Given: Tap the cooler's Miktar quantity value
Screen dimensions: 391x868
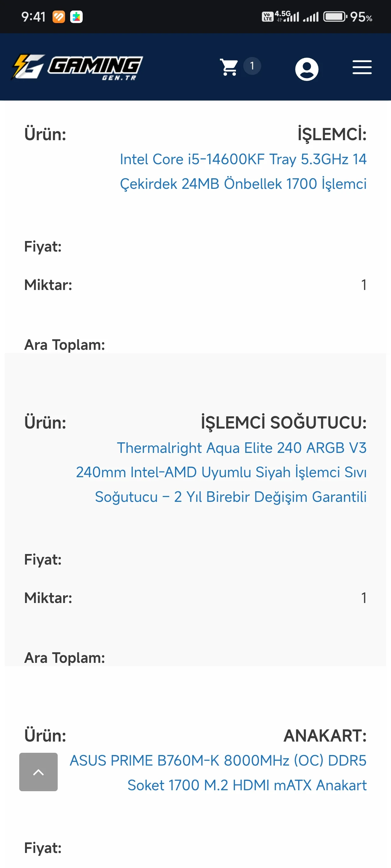Looking at the screenshot, I should click(363, 598).
